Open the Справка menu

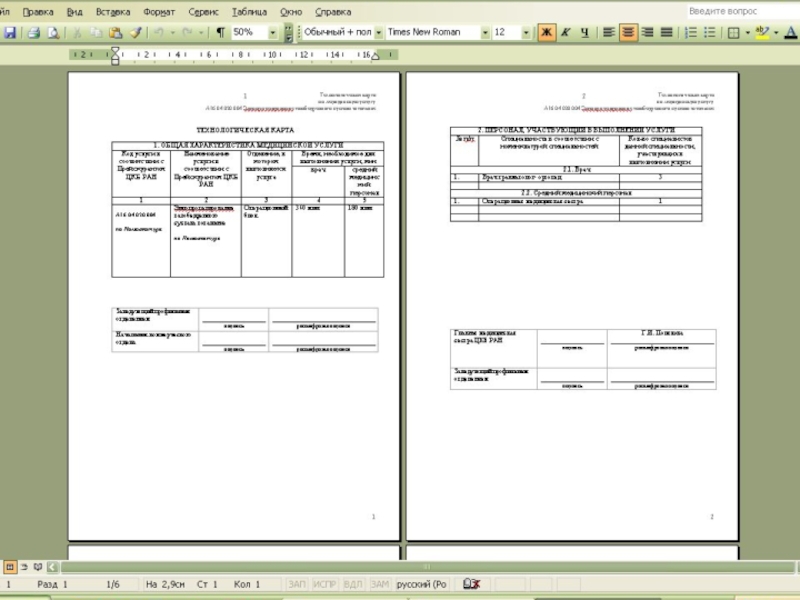333,12
